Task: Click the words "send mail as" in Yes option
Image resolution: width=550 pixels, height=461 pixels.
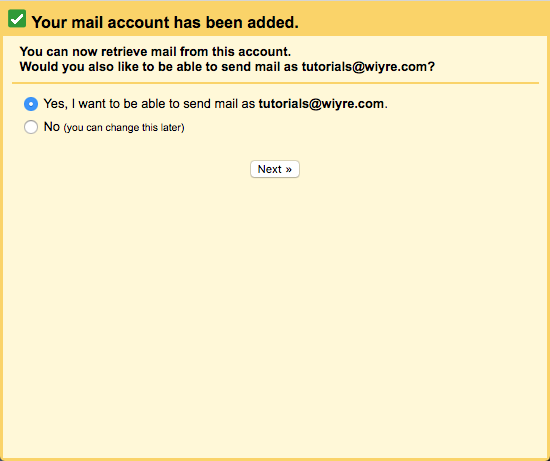Action: [219, 104]
